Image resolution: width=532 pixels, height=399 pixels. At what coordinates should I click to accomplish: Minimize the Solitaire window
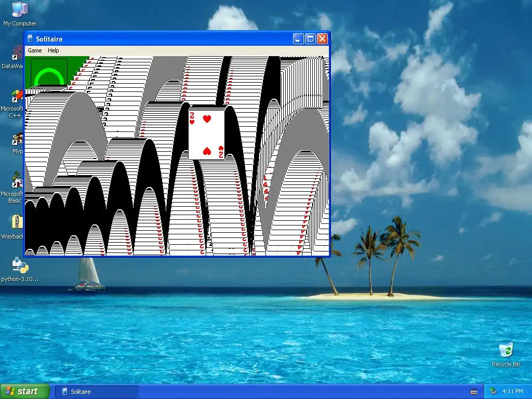(298, 38)
